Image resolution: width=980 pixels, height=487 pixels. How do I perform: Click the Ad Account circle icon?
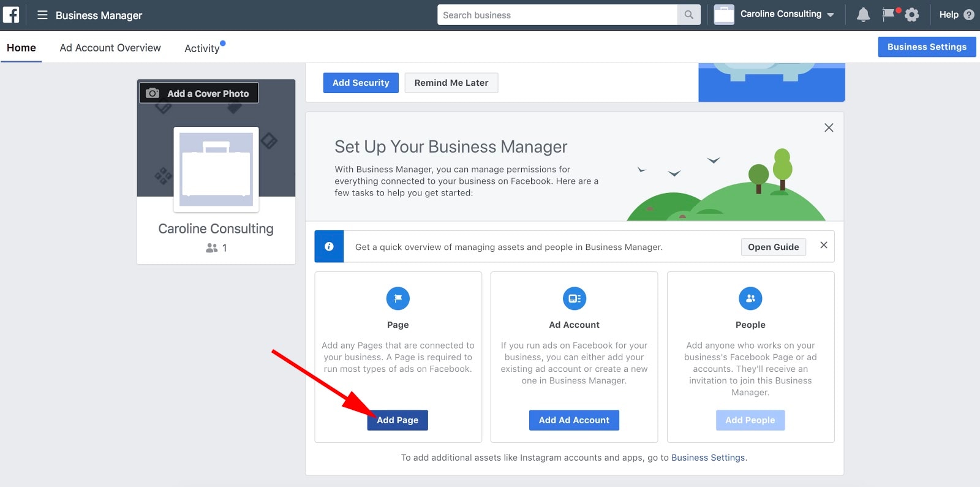click(x=575, y=298)
